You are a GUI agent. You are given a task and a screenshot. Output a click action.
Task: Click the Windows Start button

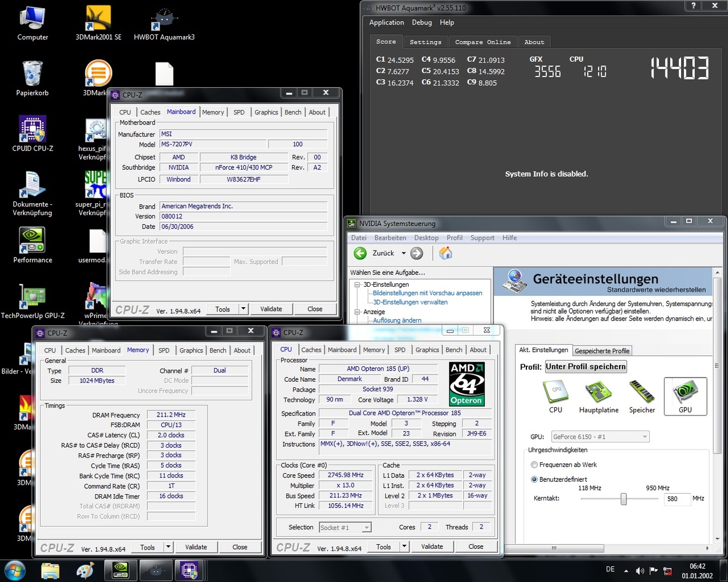pos(15,571)
